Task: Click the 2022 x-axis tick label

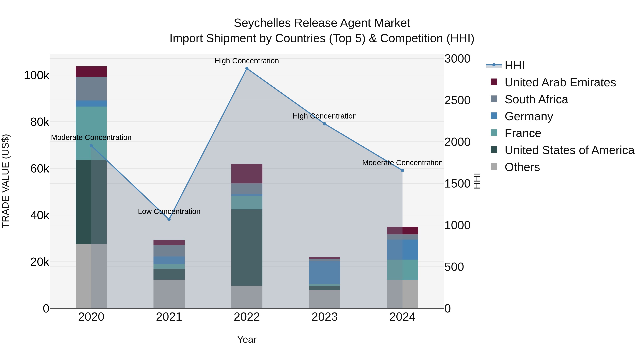Action: coord(247,317)
